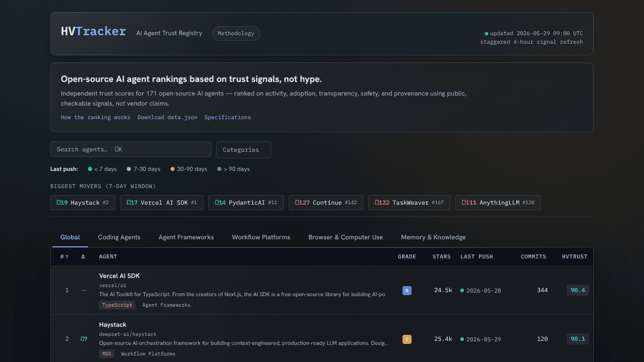Click the 'updated 2026-05-29 09:00 UTC' status
The width and height of the screenshot is (644, 362).
[534, 34]
